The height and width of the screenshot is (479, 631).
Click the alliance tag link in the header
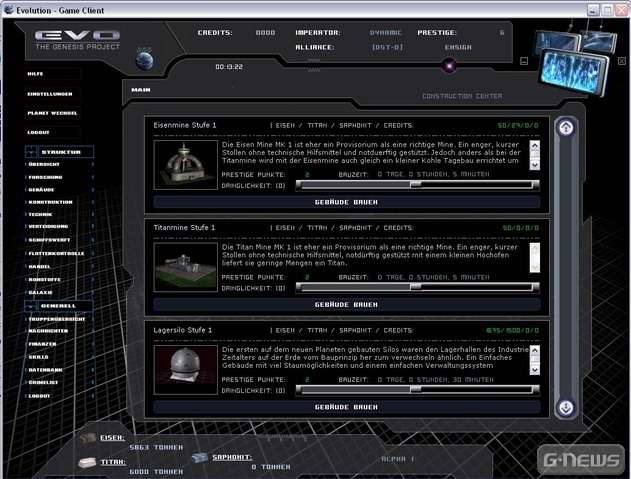coord(387,47)
